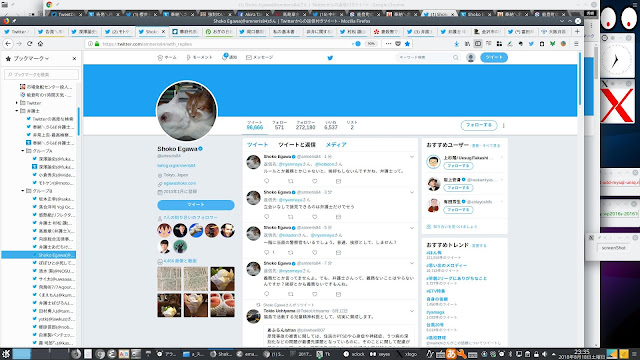Image resolution: width=640 pixels, height=360 pixels.
Task: Open page actions three-dot menu in URL bar
Action: (388, 44)
